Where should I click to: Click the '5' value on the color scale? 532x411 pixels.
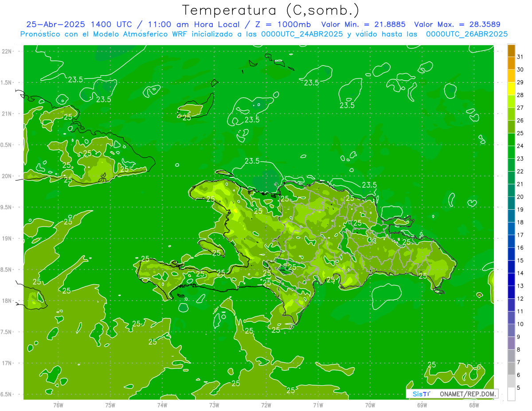click(x=519, y=388)
